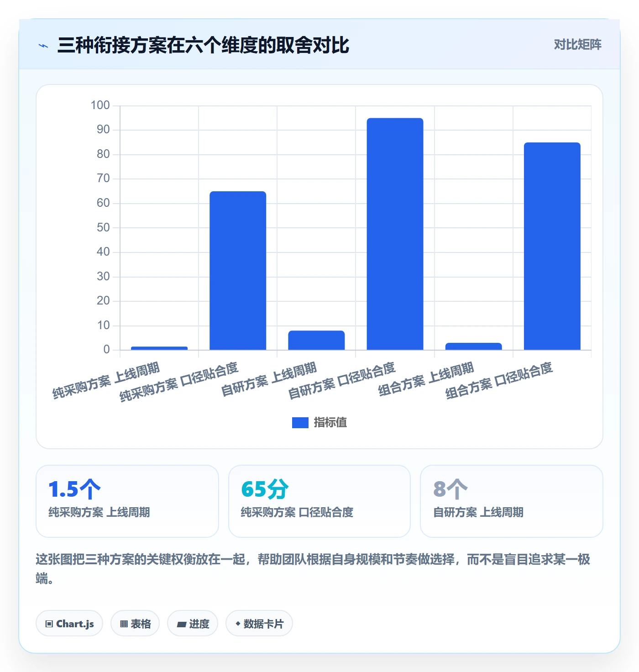Click the 表格 tag pill
Image resolution: width=639 pixels, height=672 pixels.
[135, 624]
